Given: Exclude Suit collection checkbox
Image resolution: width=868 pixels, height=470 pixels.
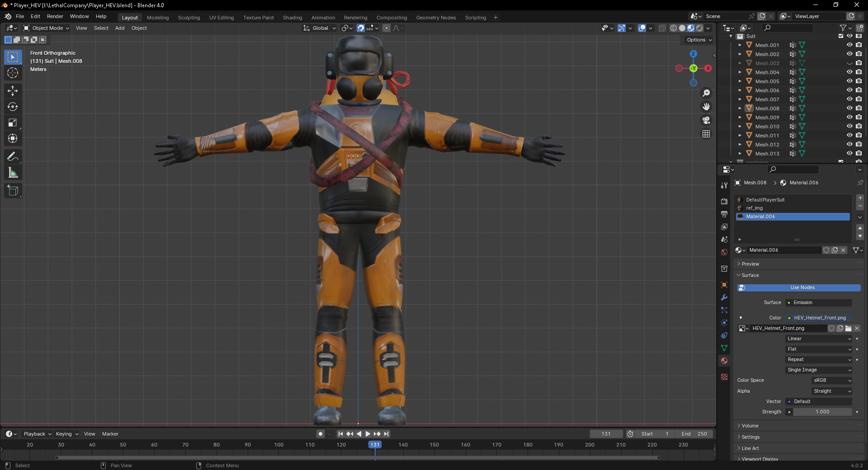Looking at the screenshot, I should 841,36.
